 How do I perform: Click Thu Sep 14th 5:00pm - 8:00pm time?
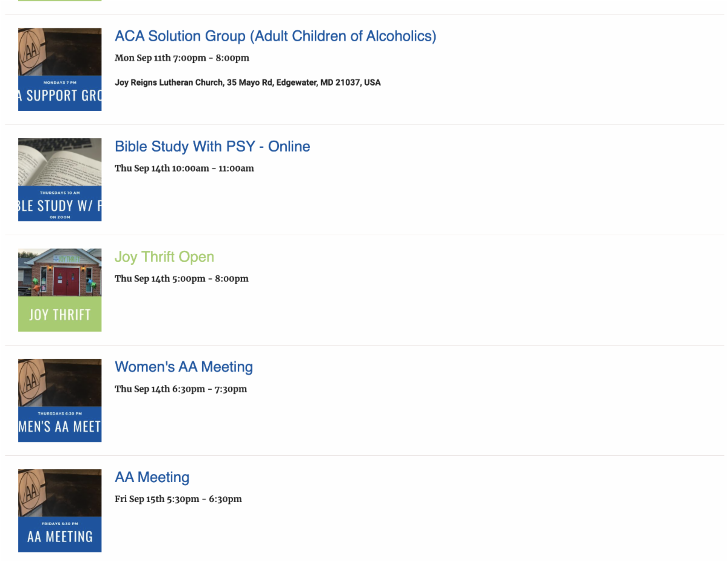tap(181, 279)
